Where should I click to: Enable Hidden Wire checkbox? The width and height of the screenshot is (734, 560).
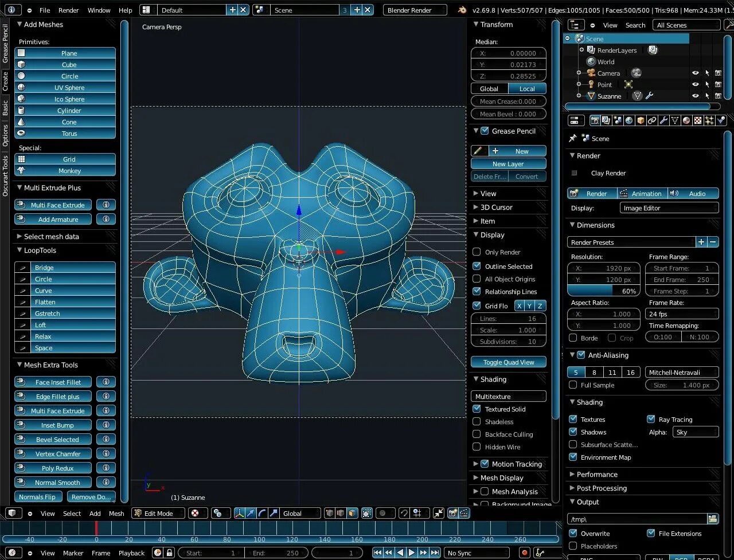tap(477, 447)
